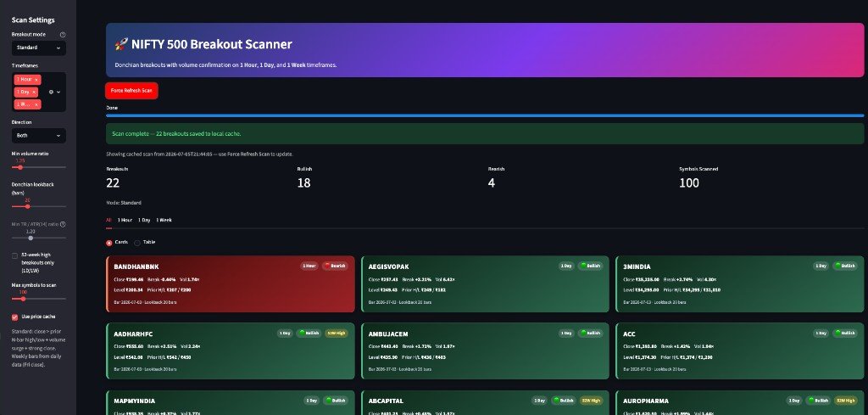The height and width of the screenshot is (415, 868).
Task: Open the Breakout mode Standard dropdown
Action: 39,48
